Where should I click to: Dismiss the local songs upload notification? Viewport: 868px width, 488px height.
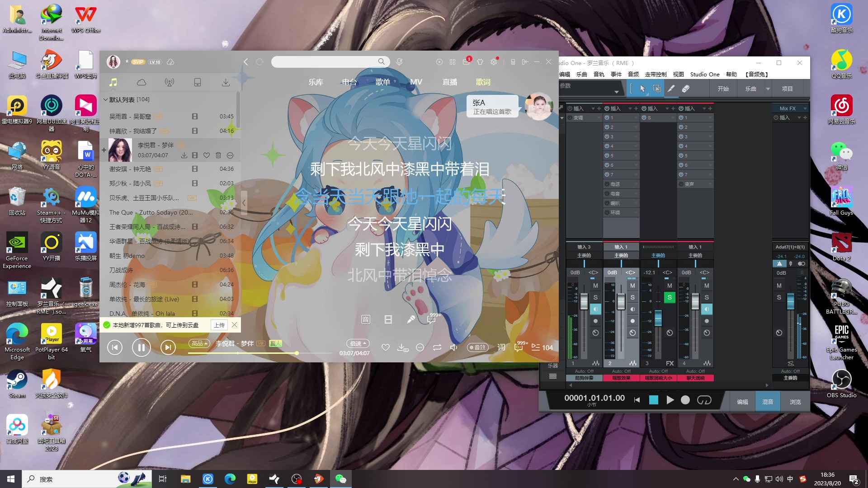pos(234,325)
